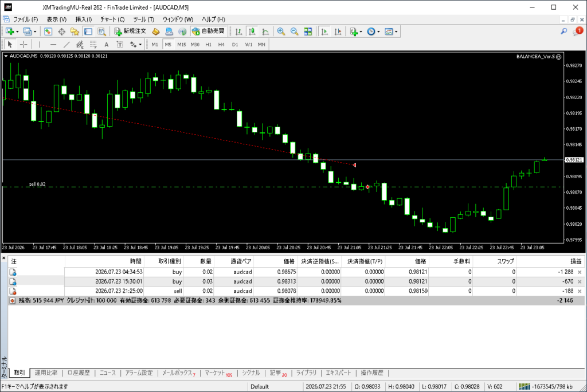
Task: Open the search magnifier in toolbar
Action: click(x=564, y=32)
